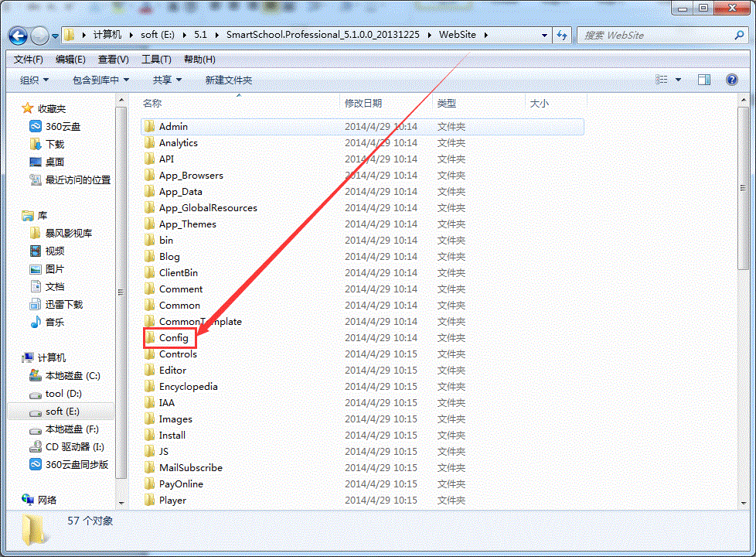Open the 暴风影视库 library
The width and height of the screenshot is (756, 557).
68,233
